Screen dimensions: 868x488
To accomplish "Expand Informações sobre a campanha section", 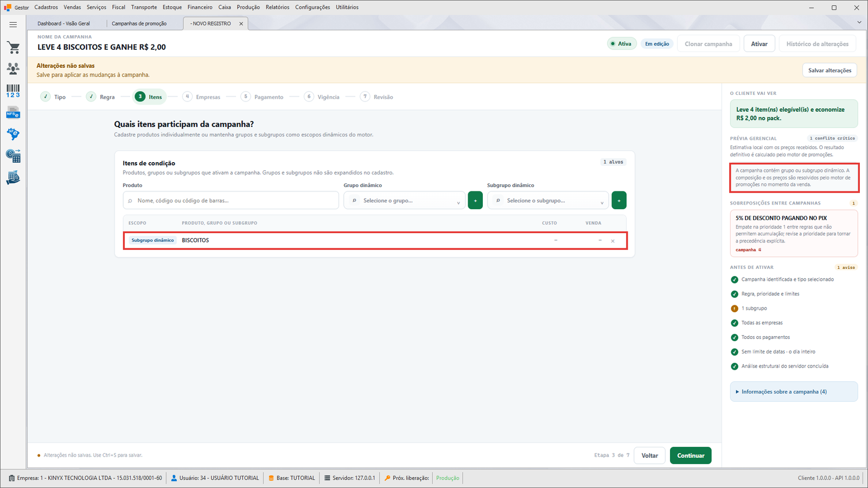I will click(794, 392).
